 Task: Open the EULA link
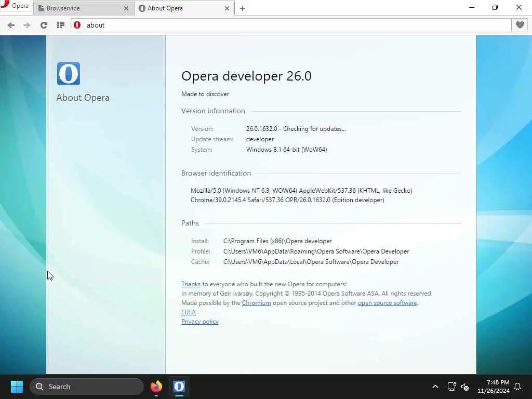pyautogui.click(x=188, y=312)
